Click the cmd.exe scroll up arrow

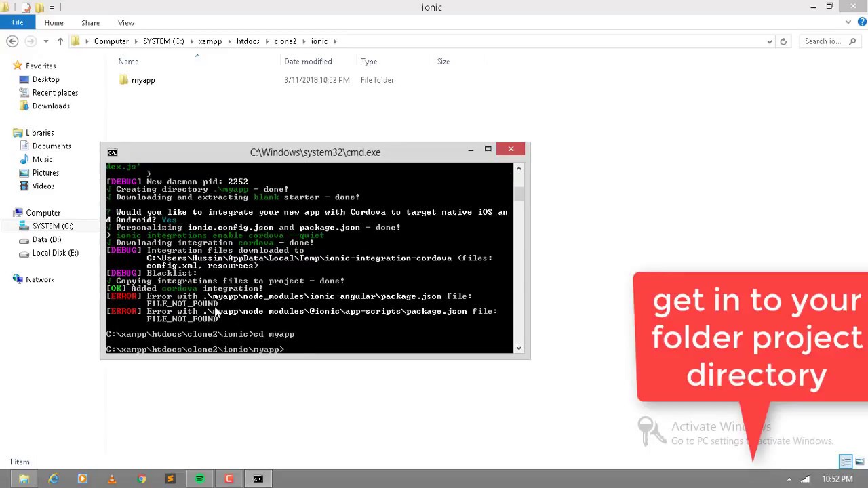pyautogui.click(x=519, y=168)
